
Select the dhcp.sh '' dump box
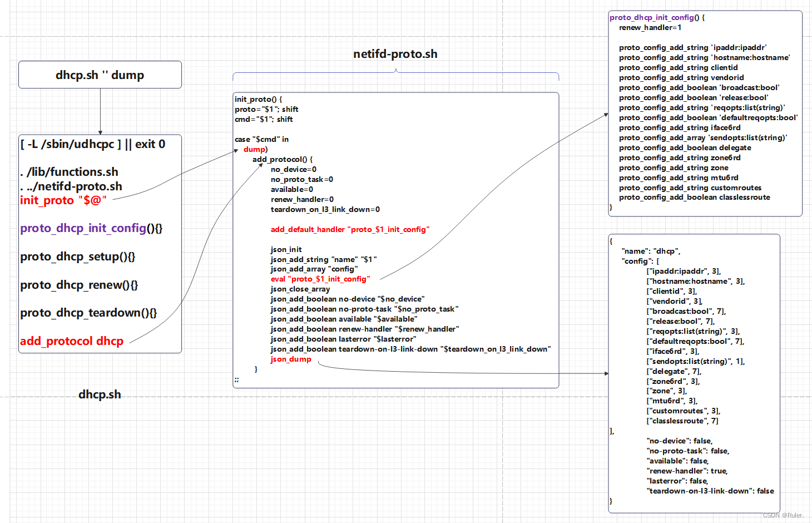click(x=99, y=75)
